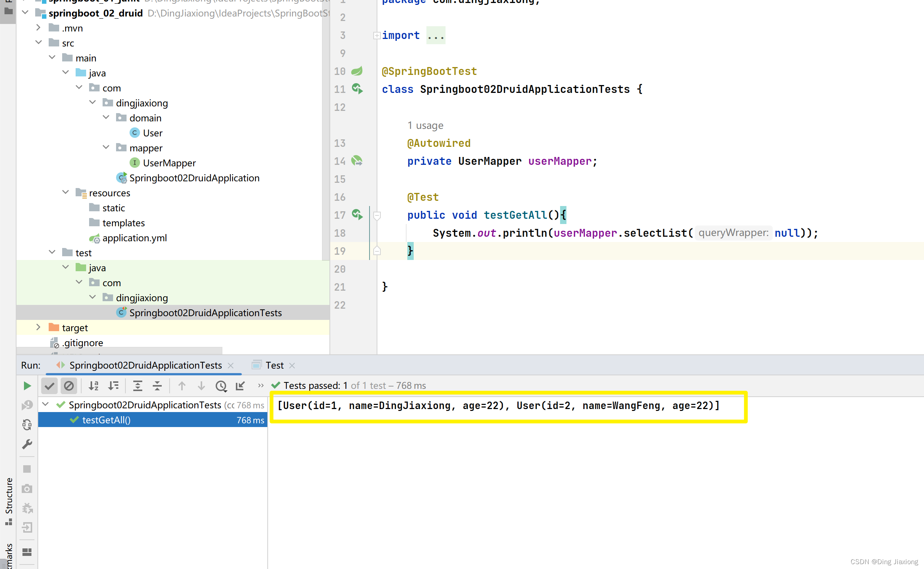Select Springboot02DruidApplicationTests root test result node

point(145,405)
